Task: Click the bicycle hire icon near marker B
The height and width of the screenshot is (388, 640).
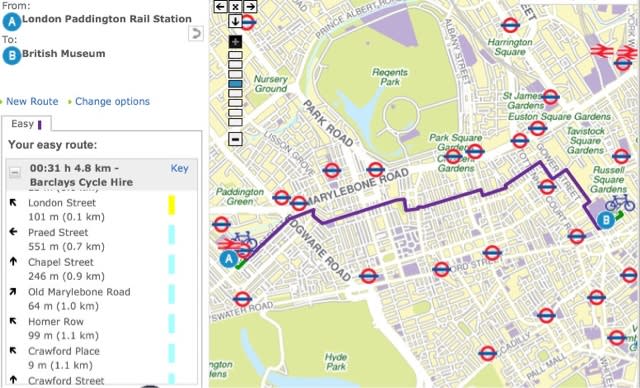Action: (620, 202)
